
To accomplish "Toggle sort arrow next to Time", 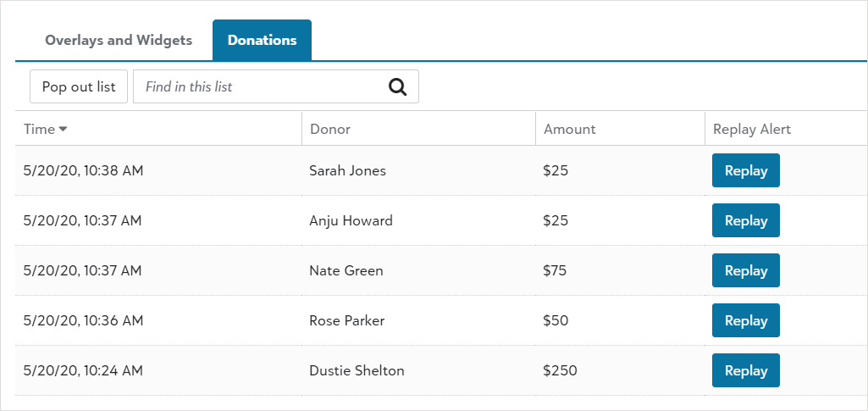I will point(64,129).
